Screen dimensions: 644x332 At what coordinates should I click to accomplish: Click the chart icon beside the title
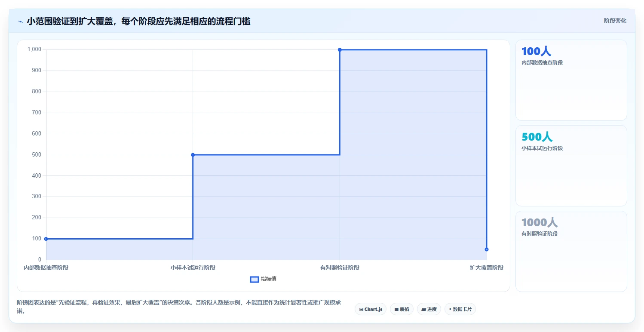pyautogui.click(x=20, y=22)
